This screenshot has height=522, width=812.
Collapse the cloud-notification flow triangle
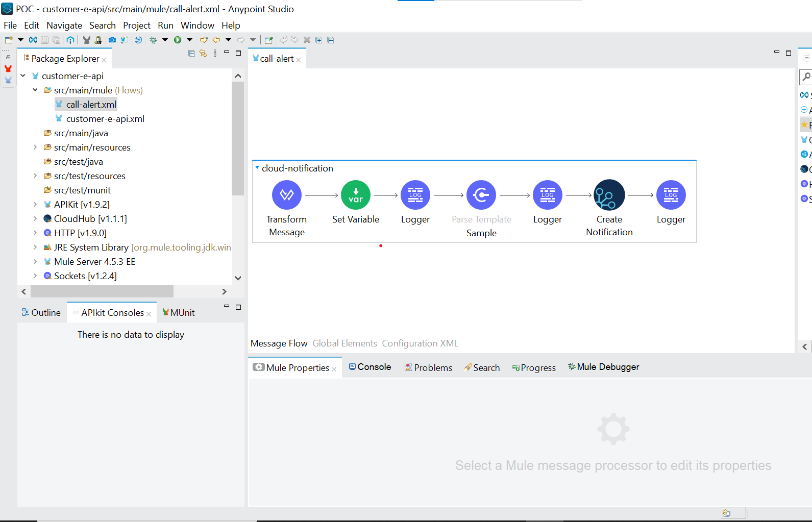(x=257, y=167)
